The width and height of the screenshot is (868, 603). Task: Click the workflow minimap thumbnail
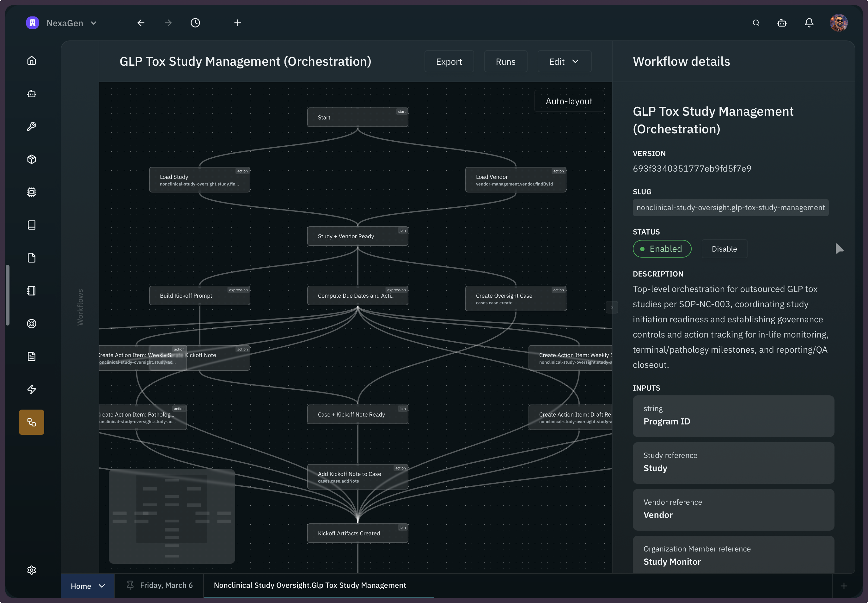[x=172, y=516]
